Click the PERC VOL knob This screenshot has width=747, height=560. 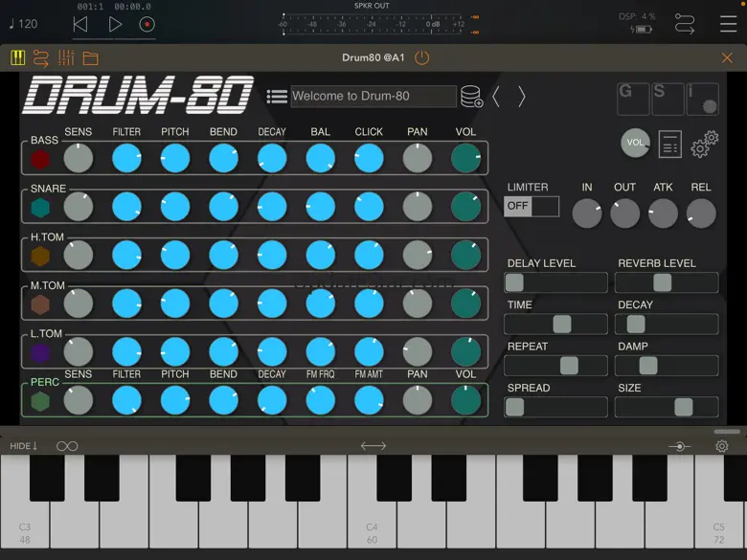tap(465, 400)
